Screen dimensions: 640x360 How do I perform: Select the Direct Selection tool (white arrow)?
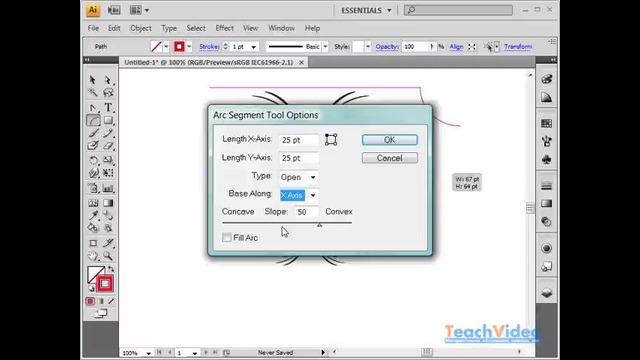click(x=108, y=79)
